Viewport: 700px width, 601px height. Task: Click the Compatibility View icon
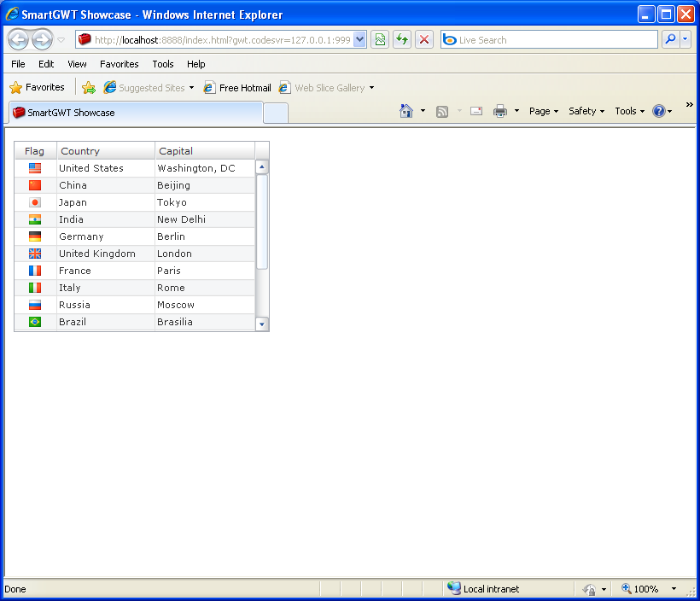pyautogui.click(x=380, y=40)
